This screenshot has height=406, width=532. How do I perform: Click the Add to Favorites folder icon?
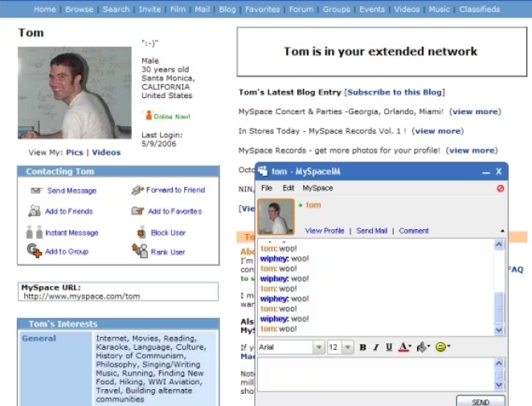click(x=137, y=211)
